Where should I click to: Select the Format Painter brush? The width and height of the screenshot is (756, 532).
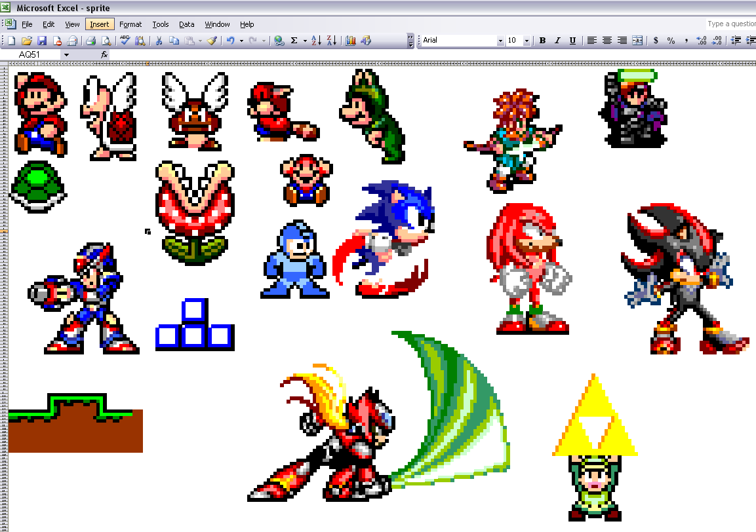[x=212, y=41]
